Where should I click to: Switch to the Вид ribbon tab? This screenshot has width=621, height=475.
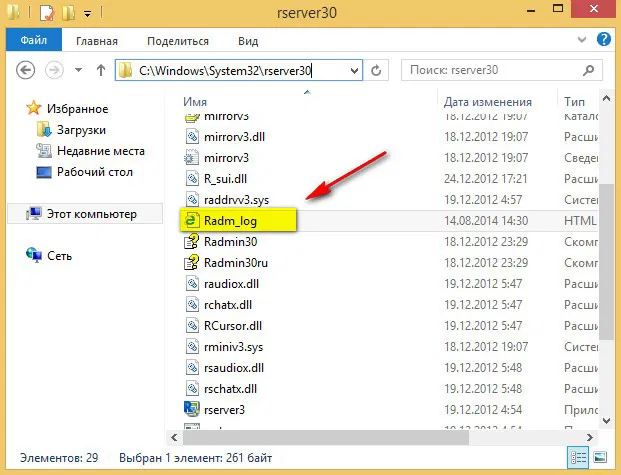(248, 41)
